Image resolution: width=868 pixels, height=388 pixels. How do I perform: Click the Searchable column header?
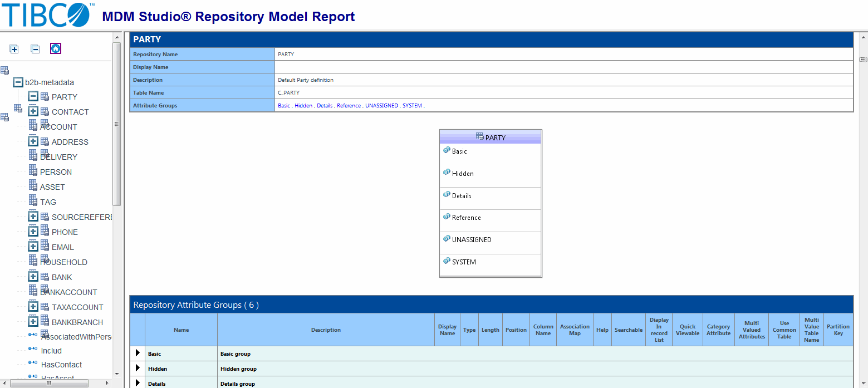[x=629, y=330]
